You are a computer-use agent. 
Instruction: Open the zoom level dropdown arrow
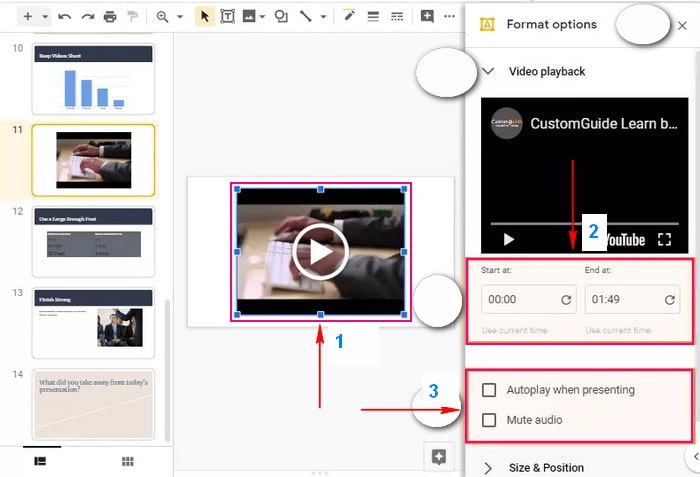180,17
